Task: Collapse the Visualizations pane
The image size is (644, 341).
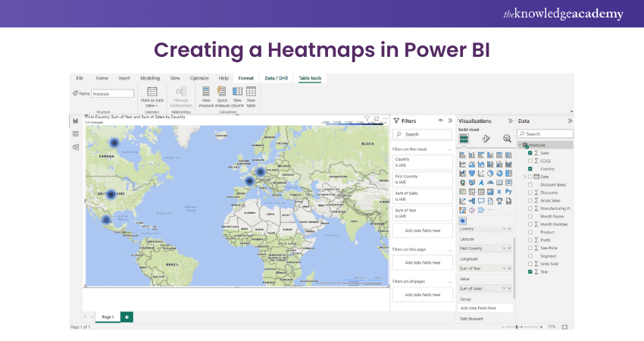Action: [510, 120]
